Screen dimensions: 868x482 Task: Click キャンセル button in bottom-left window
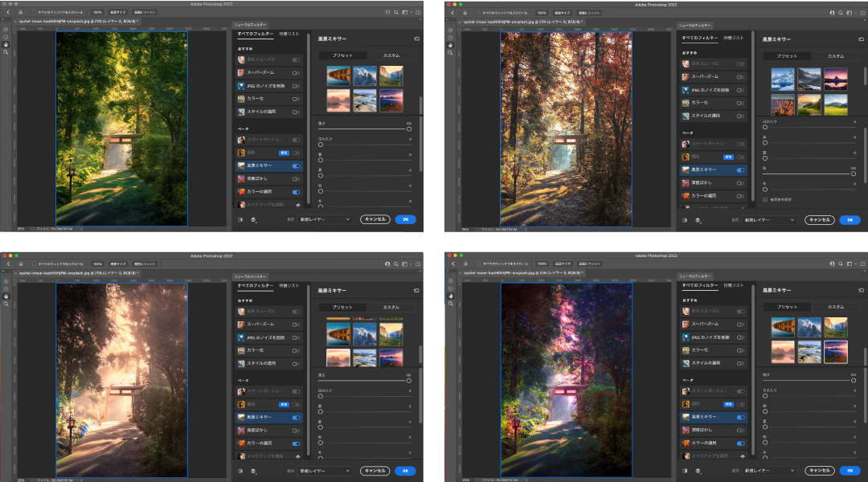point(375,471)
